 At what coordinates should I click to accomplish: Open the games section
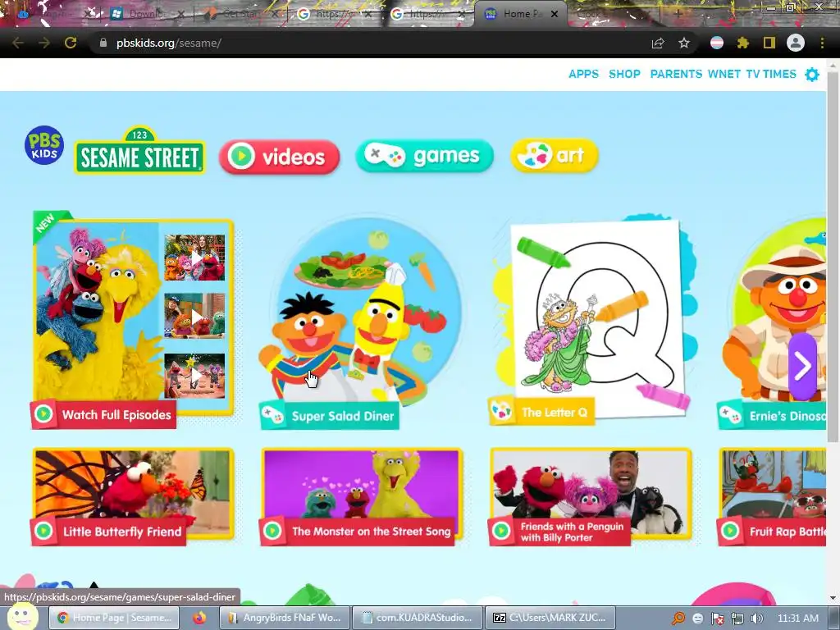tap(424, 156)
